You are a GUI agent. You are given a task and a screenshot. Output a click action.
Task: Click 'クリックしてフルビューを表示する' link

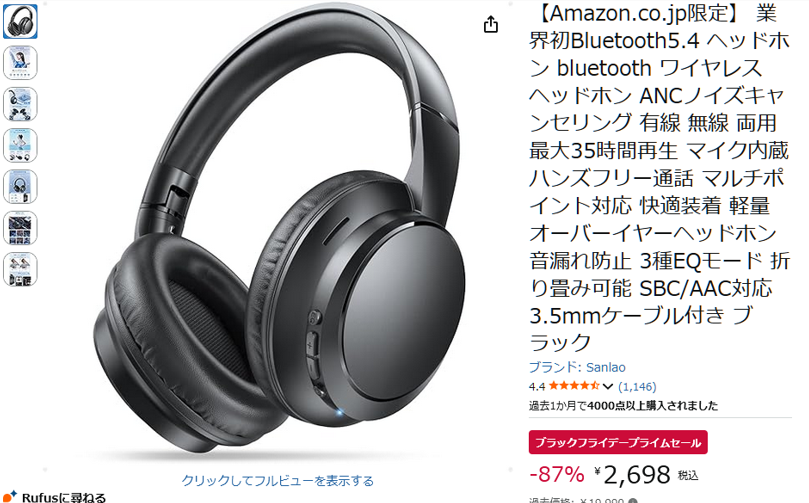coord(278,480)
